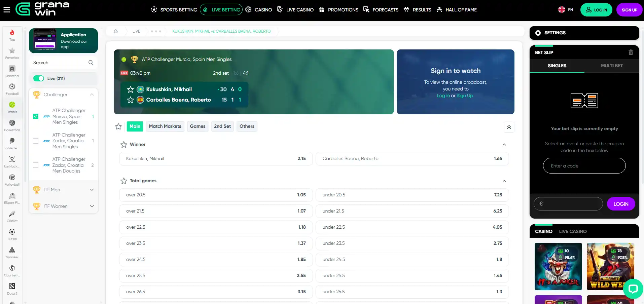Open the EN language dropdown

point(566,10)
